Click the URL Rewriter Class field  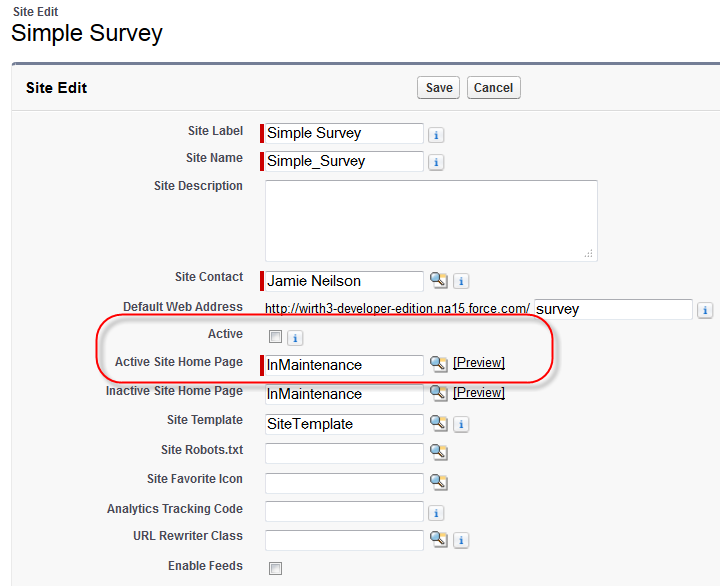[x=344, y=540]
